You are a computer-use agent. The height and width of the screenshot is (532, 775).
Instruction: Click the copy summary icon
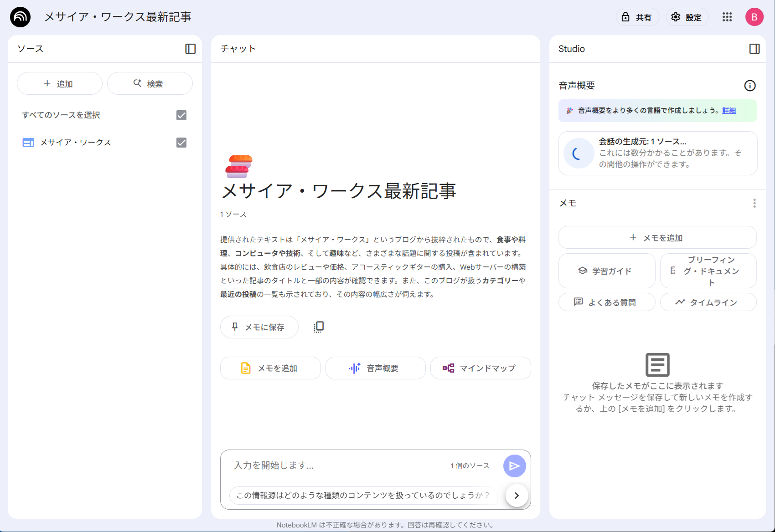pyautogui.click(x=319, y=327)
